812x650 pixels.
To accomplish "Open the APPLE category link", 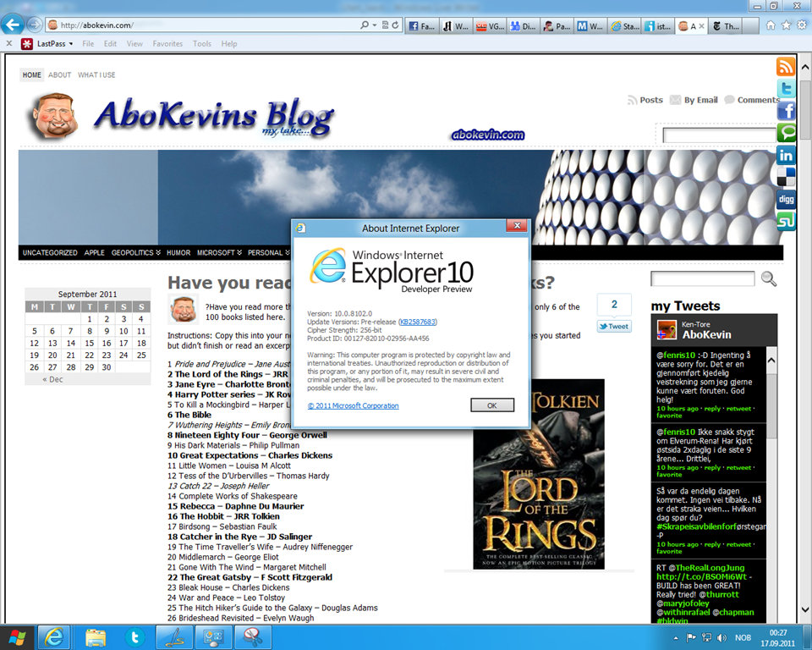I will coord(94,252).
